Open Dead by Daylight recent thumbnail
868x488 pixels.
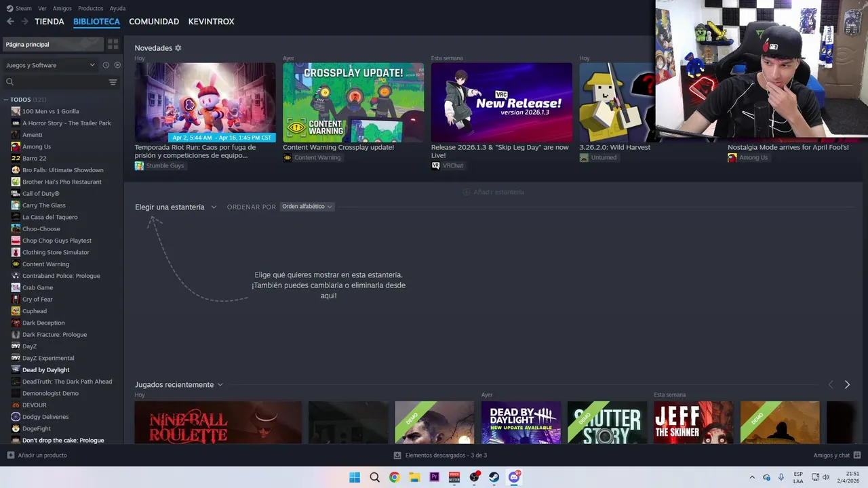521,423
